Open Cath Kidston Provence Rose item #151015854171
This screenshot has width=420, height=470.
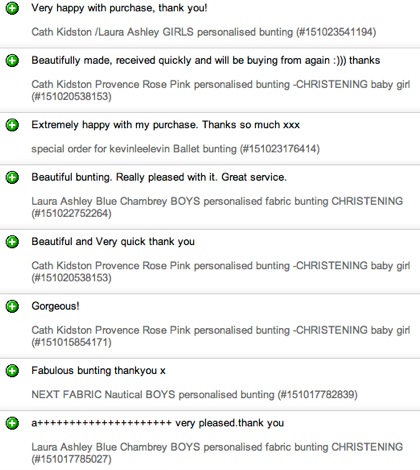pos(221,336)
